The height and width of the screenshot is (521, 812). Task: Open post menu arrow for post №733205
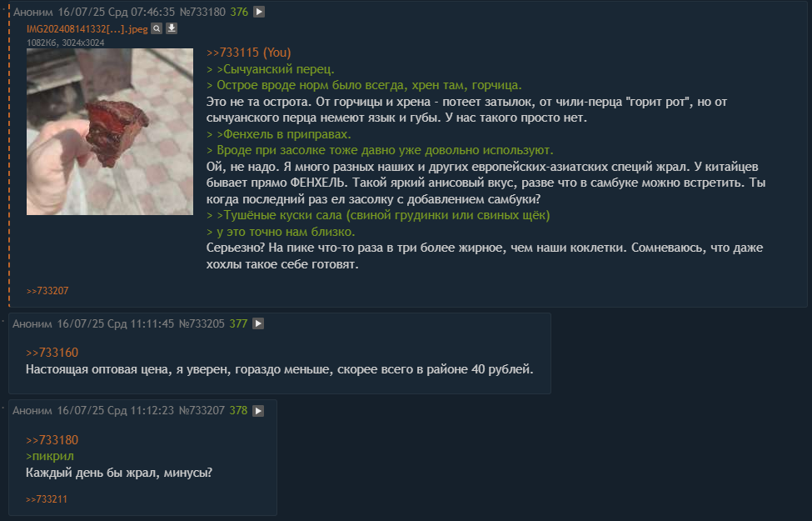click(x=258, y=323)
